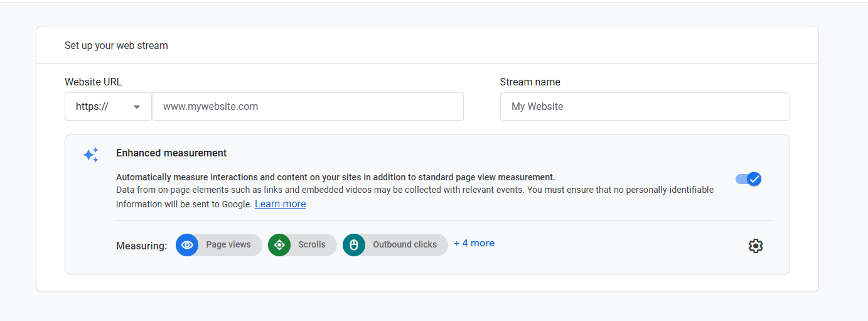
Task: Select the Outbound clicks chip label
Action: (x=405, y=245)
